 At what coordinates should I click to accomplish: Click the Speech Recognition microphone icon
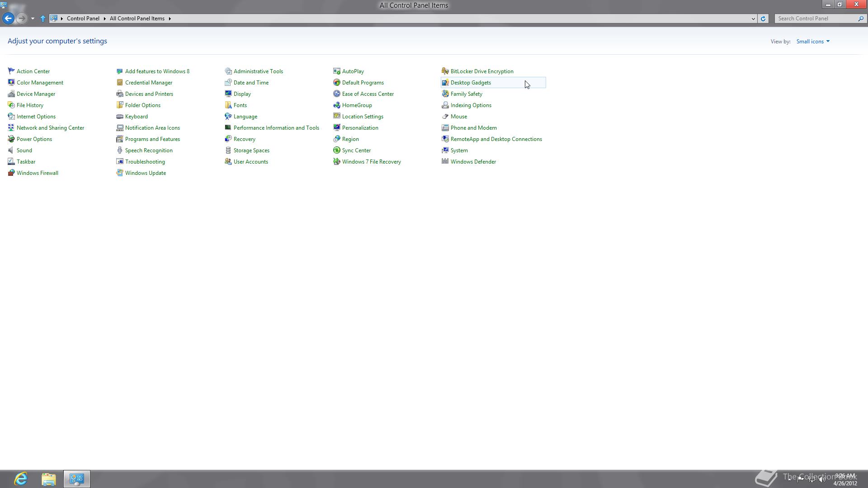coord(120,150)
